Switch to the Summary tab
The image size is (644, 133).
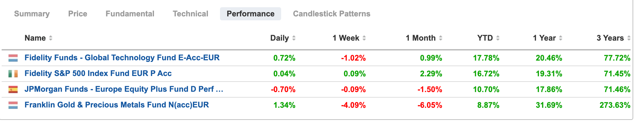pos(32,14)
